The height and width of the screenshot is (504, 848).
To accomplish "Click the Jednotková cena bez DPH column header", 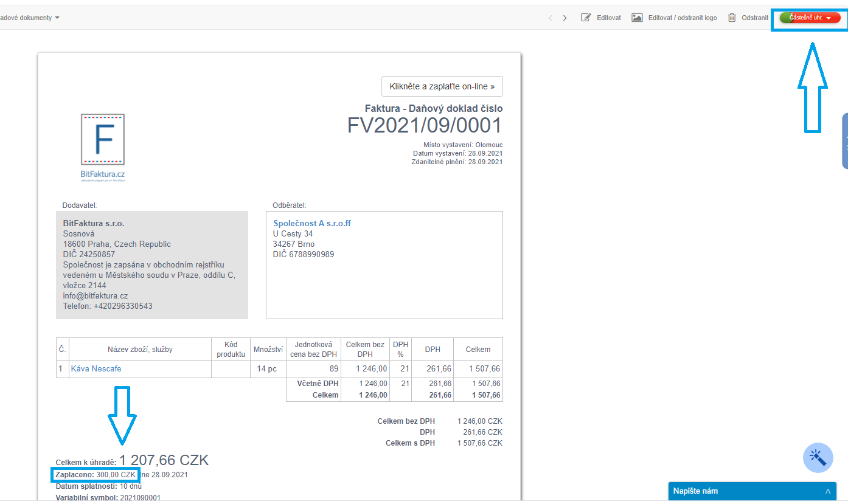I will click(314, 349).
